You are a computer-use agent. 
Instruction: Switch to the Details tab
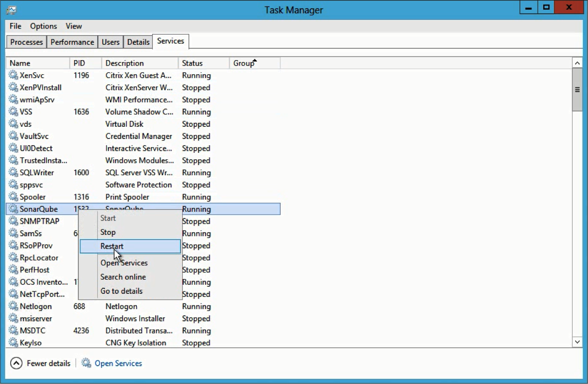(138, 42)
